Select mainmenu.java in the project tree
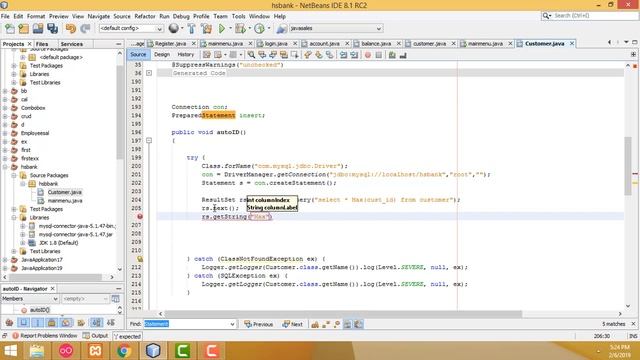This screenshot has width=640, height=360. (x=65, y=201)
